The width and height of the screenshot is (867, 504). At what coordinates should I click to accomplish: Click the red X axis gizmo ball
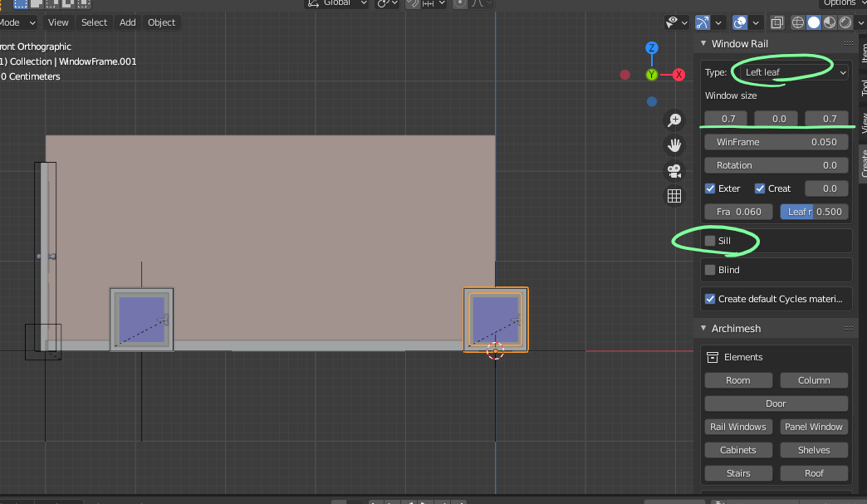click(x=679, y=75)
